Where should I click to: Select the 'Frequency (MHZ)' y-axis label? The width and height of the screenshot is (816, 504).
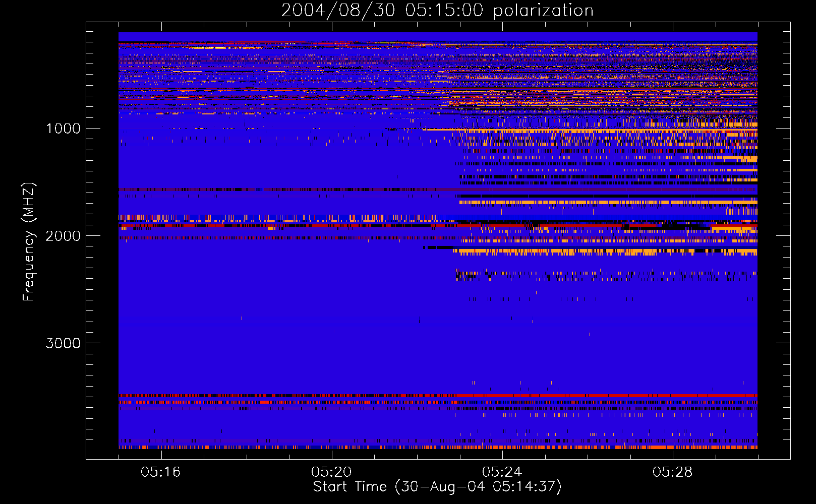[x=29, y=242]
